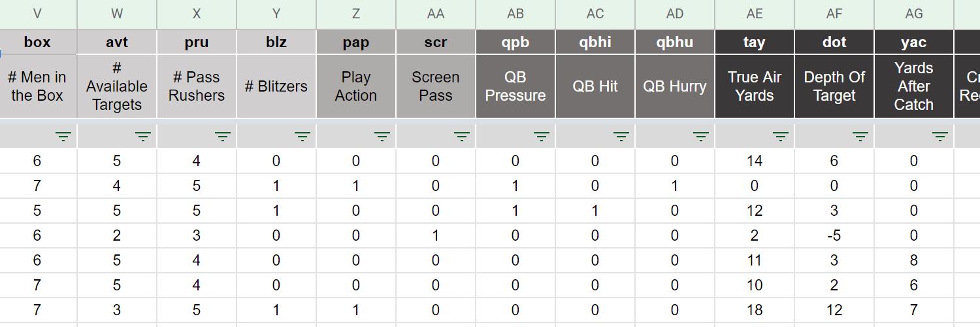Select the qbhu header cell

click(675, 43)
